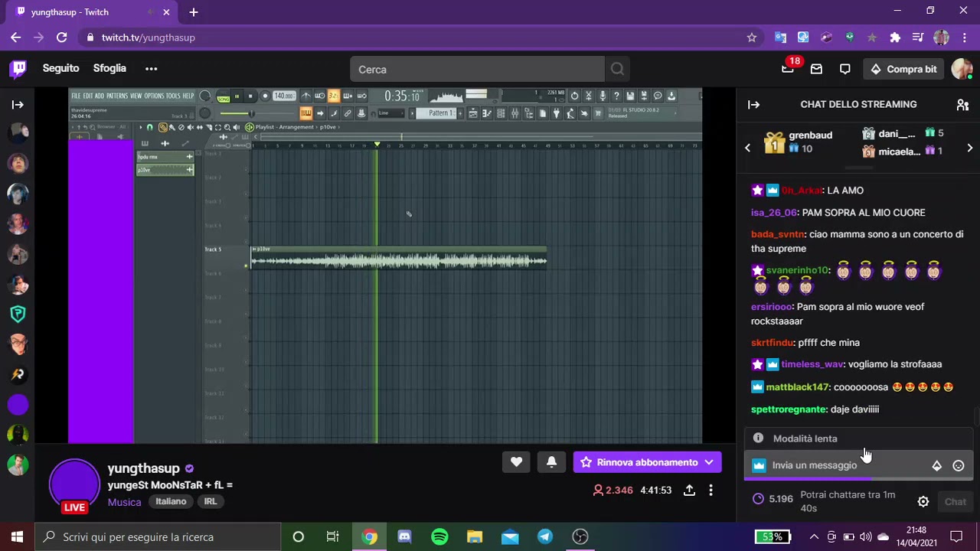The image size is (980, 551).
Task: Open the Twitch prime loot crown icon
Action: click(x=788, y=69)
